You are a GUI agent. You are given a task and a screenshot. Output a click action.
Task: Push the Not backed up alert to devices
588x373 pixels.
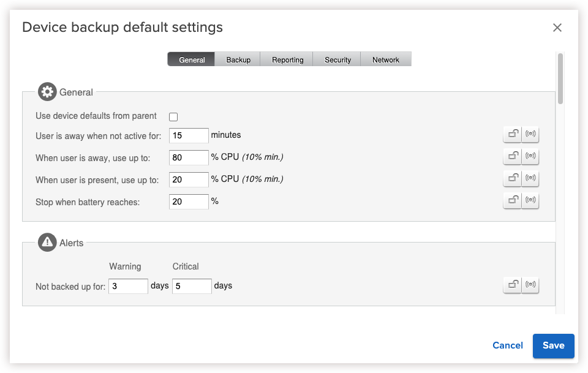(530, 284)
